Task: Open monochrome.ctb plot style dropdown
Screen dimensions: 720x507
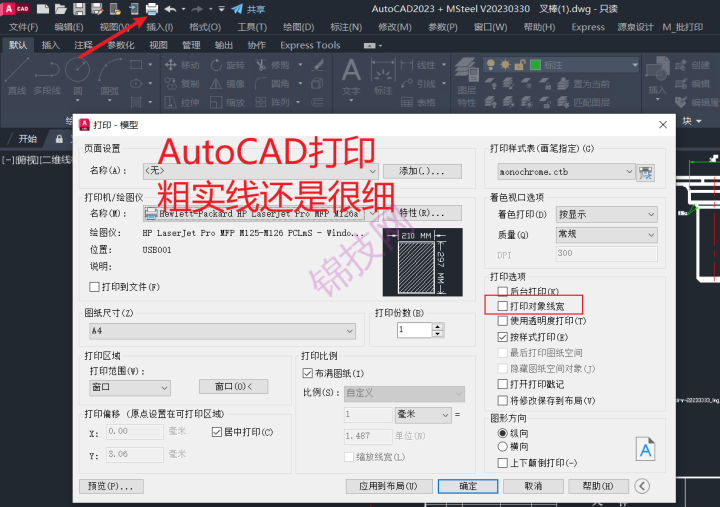Action: 567,172
